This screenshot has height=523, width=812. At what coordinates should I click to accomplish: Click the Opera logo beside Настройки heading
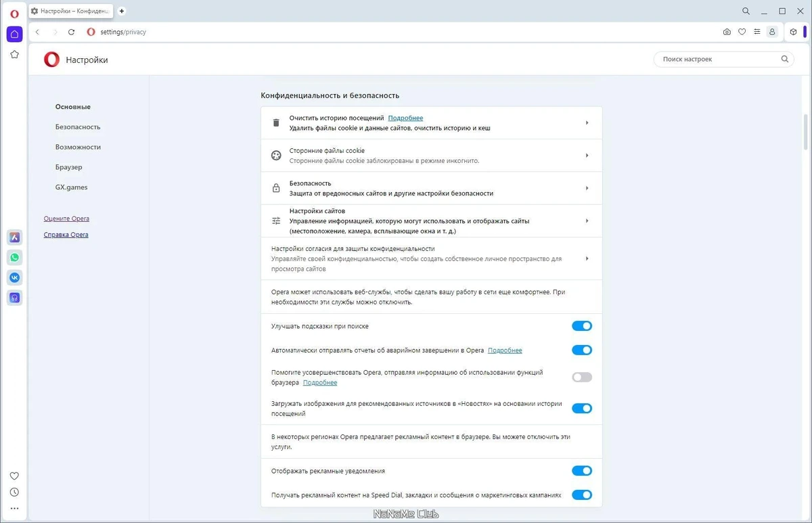[x=51, y=60]
